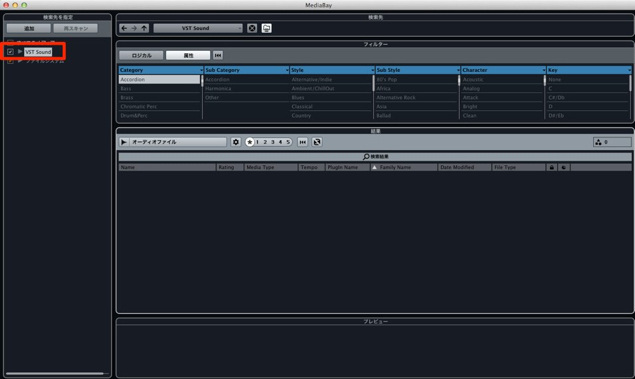The width and height of the screenshot is (635, 379).
Task: Toggle the checkbox below VST Sound
Action: 11,61
